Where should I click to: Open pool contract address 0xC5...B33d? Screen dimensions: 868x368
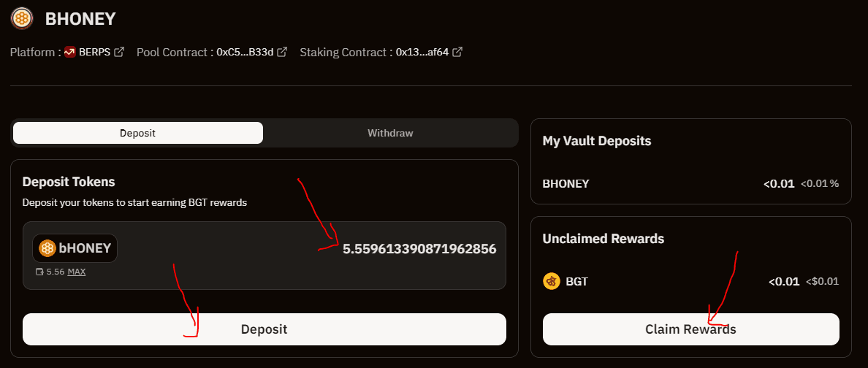(x=245, y=53)
